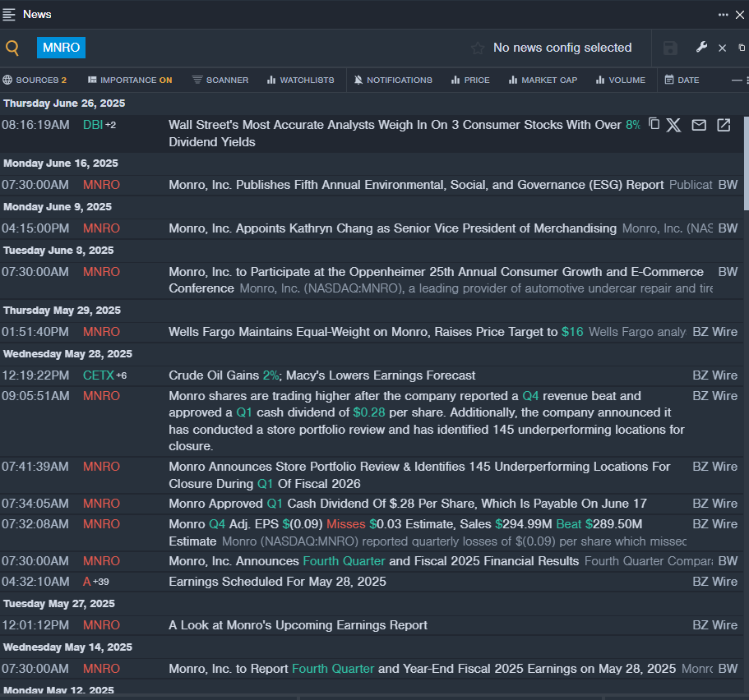Open 'Earnings Scheduled For May 28, 2025'

[277, 582]
